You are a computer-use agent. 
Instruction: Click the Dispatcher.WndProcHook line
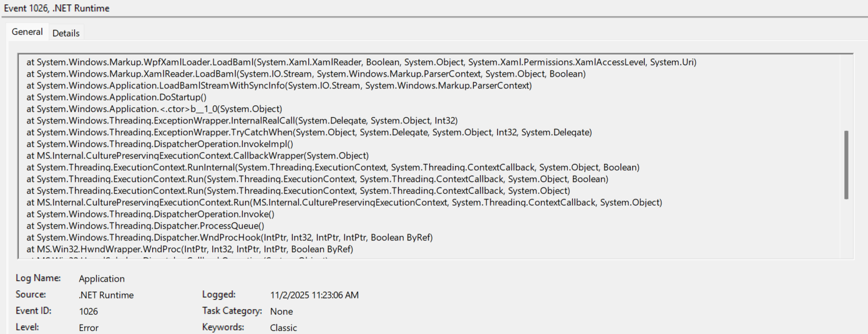click(x=230, y=237)
